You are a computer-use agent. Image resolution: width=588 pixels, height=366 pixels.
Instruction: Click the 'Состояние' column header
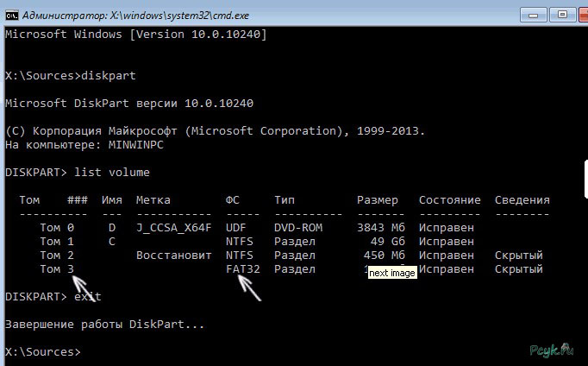449,199
